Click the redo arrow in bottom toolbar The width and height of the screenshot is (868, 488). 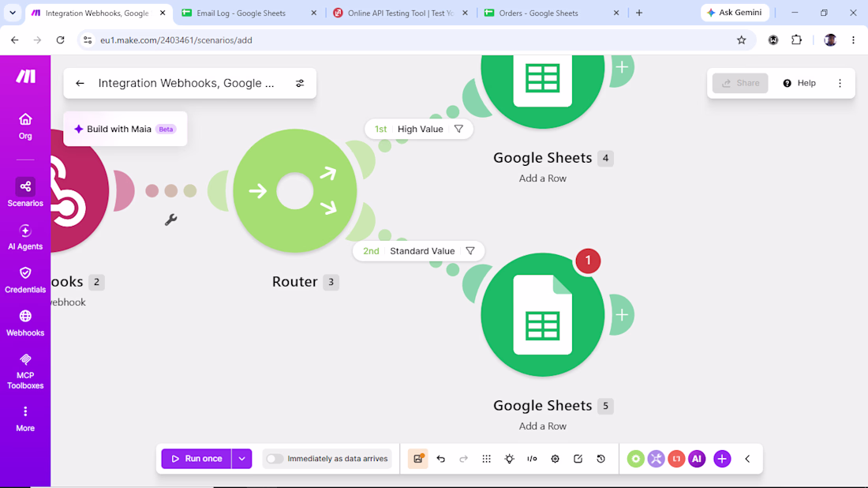pos(463,459)
